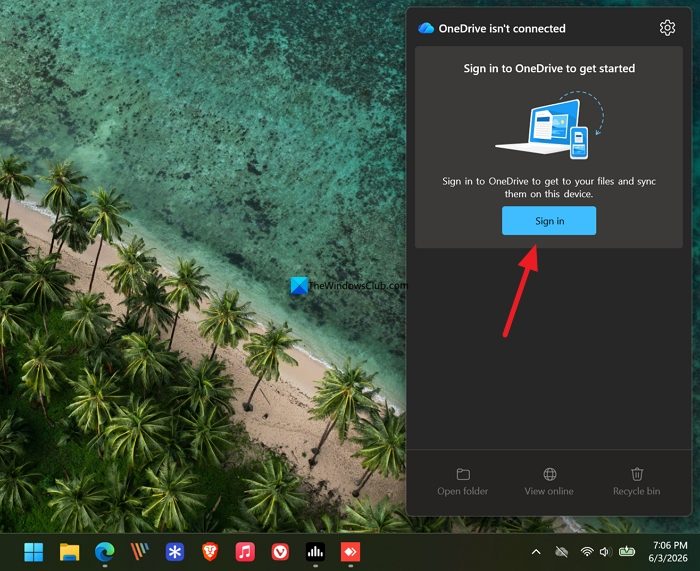The image size is (700, 571).
Task: Click the laptop and phone sync illustration
Action: (549, 126)
